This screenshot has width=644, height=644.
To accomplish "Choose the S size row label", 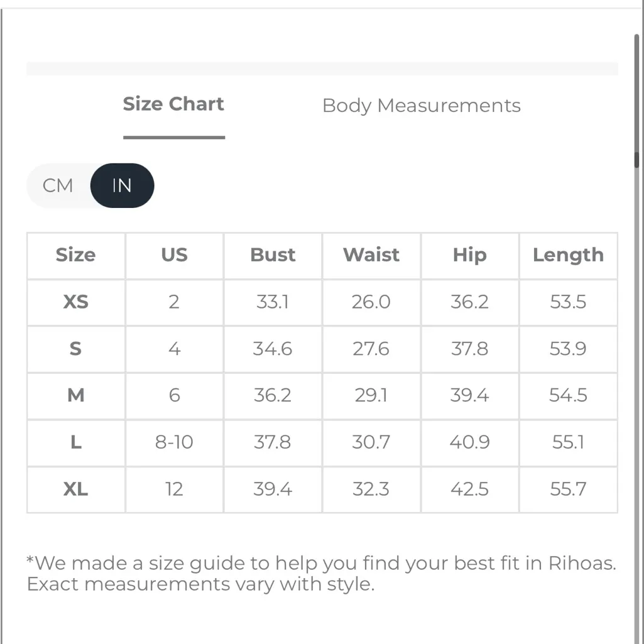I will (x=75, y=349).
